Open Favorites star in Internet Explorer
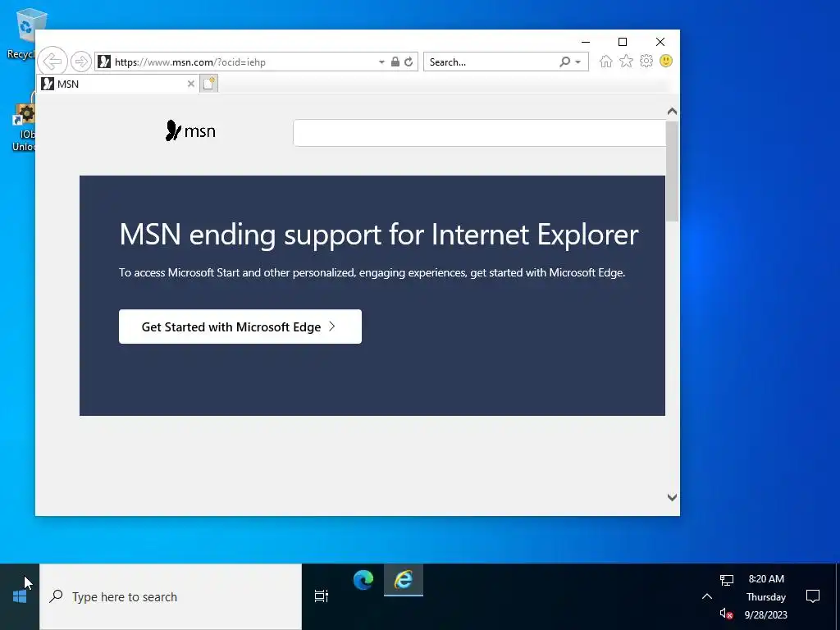 [x=626, y=61]
